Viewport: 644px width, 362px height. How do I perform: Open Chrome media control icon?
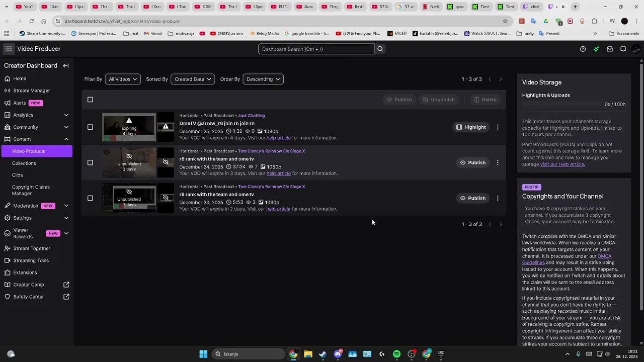pyautogui.click(x=612, y=21)
